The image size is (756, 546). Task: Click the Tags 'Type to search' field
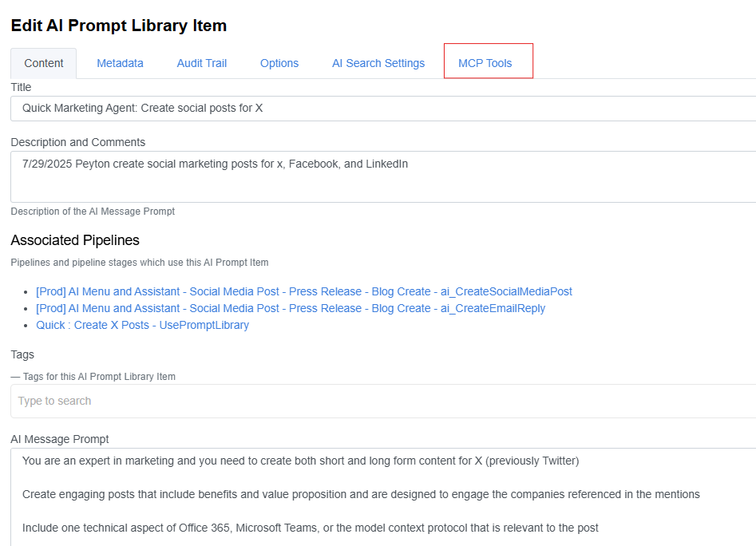[383, 401]
